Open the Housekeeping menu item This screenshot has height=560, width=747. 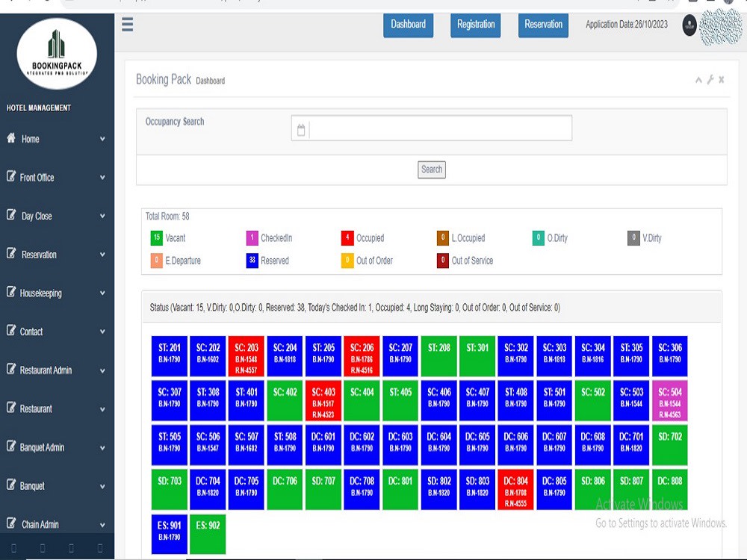pyautogui.click(x=57, y=293)
